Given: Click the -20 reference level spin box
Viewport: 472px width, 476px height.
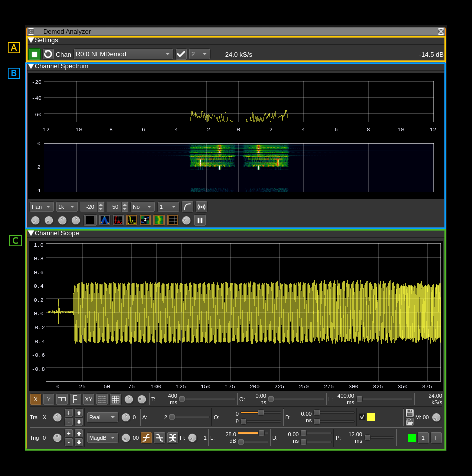Looking at the screenshot, I should [92, 207].
